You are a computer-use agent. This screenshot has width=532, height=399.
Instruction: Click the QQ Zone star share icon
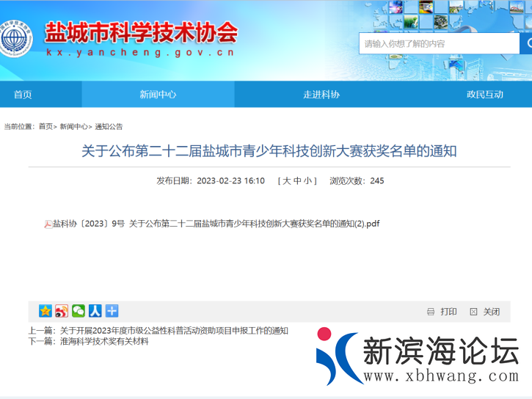tap(45, 311)
